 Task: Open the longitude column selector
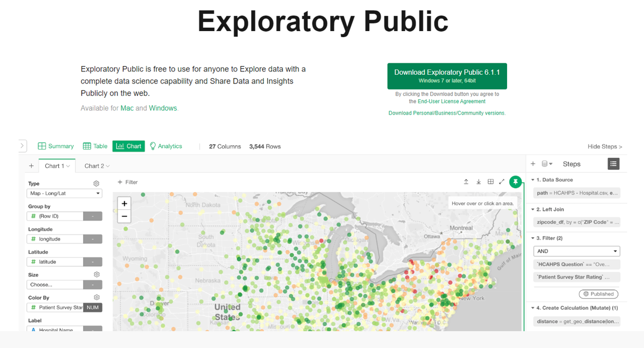coord(55,239)
